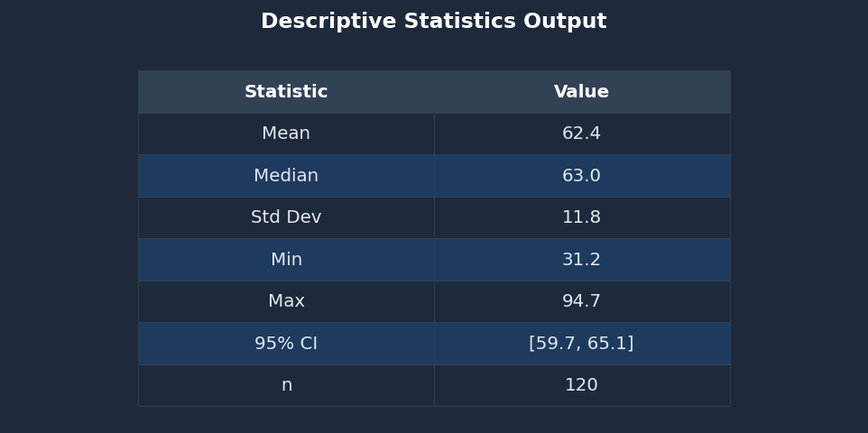This screenshot has height=433, width=868.
Task: Click the Min row label
Action: pos(286,260)
